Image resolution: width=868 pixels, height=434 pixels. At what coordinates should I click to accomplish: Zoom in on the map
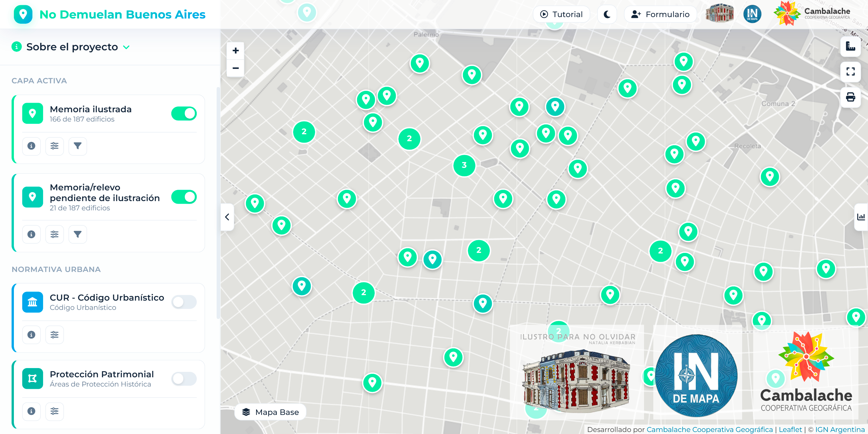click(x=236, y=51)
